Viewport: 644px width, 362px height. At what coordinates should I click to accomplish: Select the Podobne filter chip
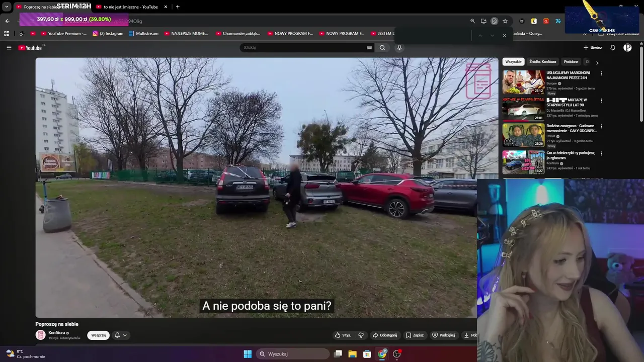tap(571, 62)
